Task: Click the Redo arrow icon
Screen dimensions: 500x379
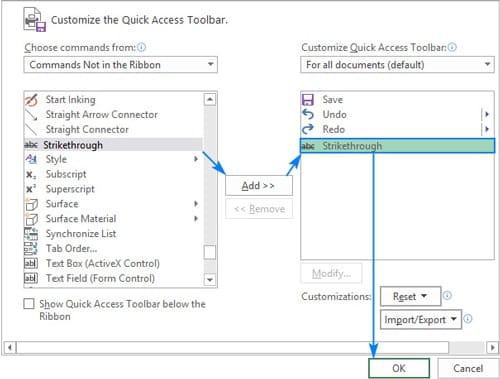Action: click(308, 129)
